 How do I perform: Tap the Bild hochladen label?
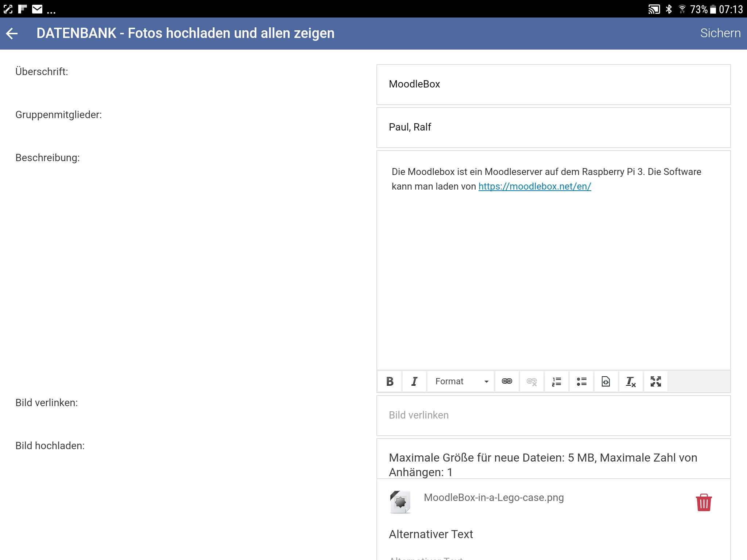click(50, 446)
